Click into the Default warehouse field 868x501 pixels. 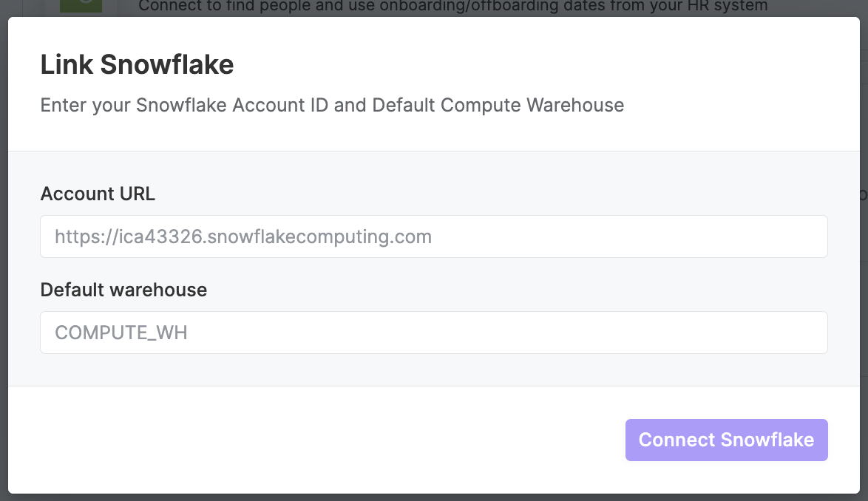(x=433, y=333)
